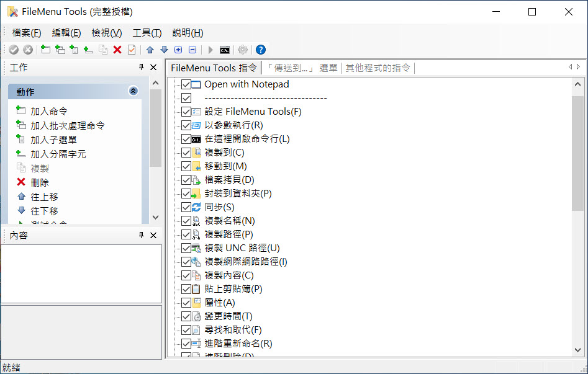Click the expand all plus icon in toolbar

pyautogui.click(x=178, y=50)
